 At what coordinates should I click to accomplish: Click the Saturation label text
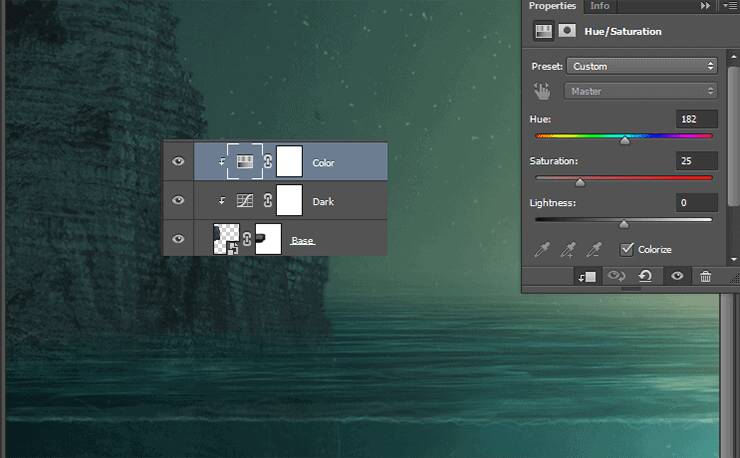pos(554,161)
